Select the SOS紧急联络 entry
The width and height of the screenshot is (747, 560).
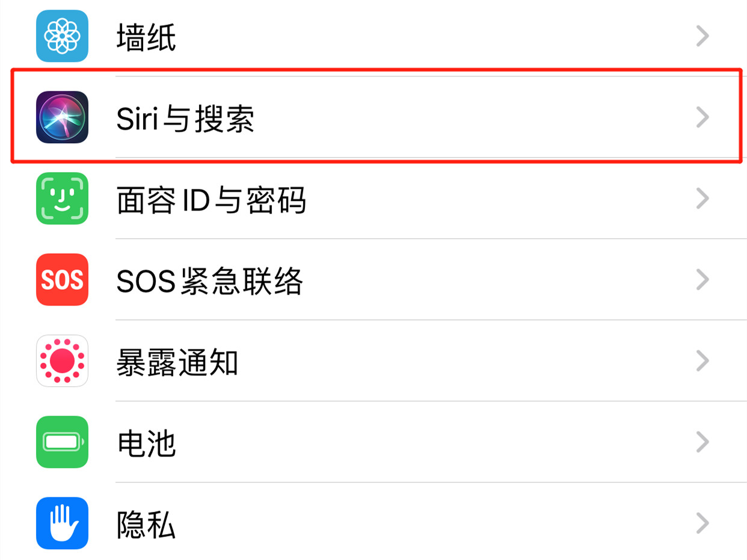pos(373,280)
